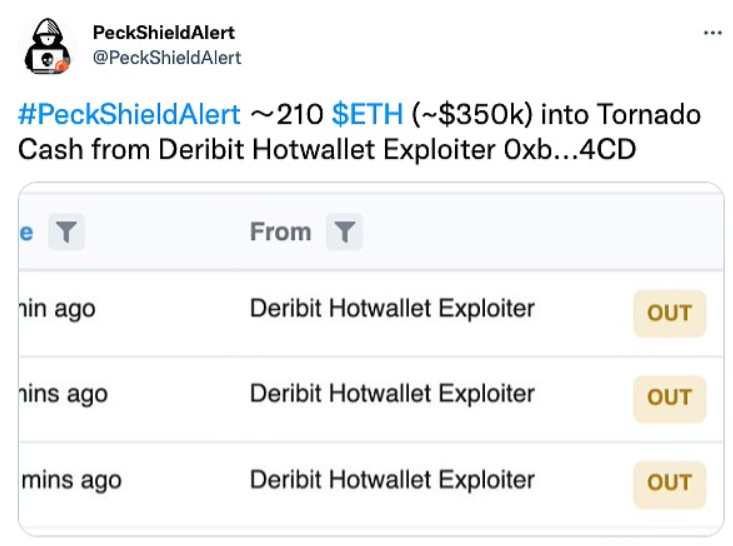Image resolution: width=733 pixels, height=546 pixels.
Task: Click the OUT badge in second row
Action: click(x=669, y=397)
